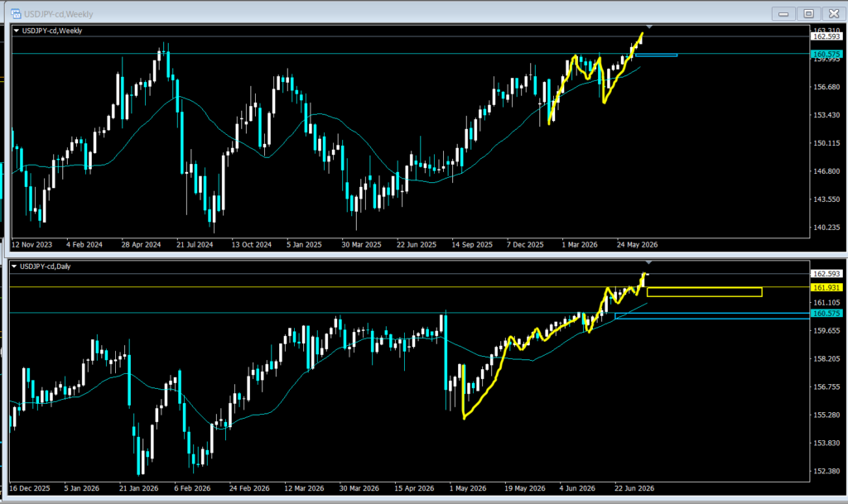Click the cyan 160.575 level label on Daily chart
The height and width of the screenshot is (504, 848).
826,314
